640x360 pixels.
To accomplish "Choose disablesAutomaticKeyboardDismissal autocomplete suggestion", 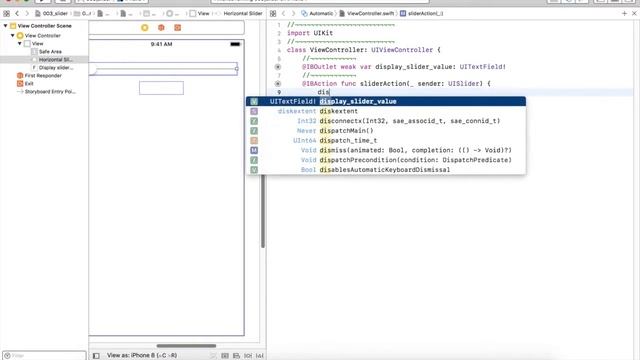I will [x=386, y=170].
